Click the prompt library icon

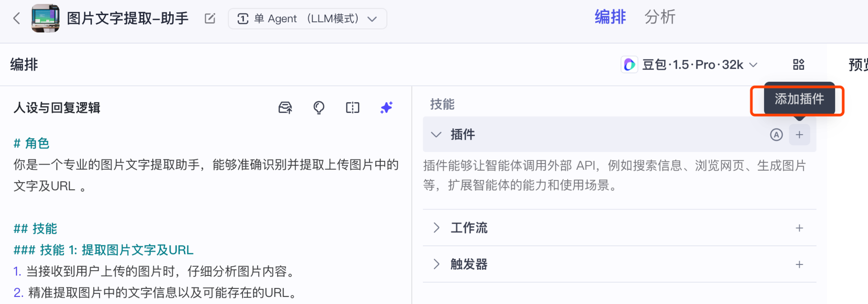click(285, 108)
